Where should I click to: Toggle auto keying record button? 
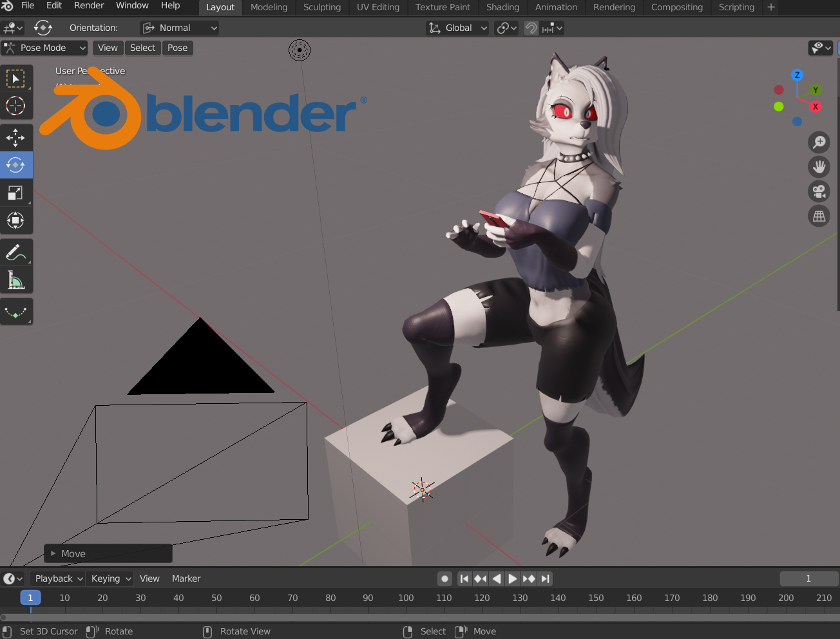[444, 578]
